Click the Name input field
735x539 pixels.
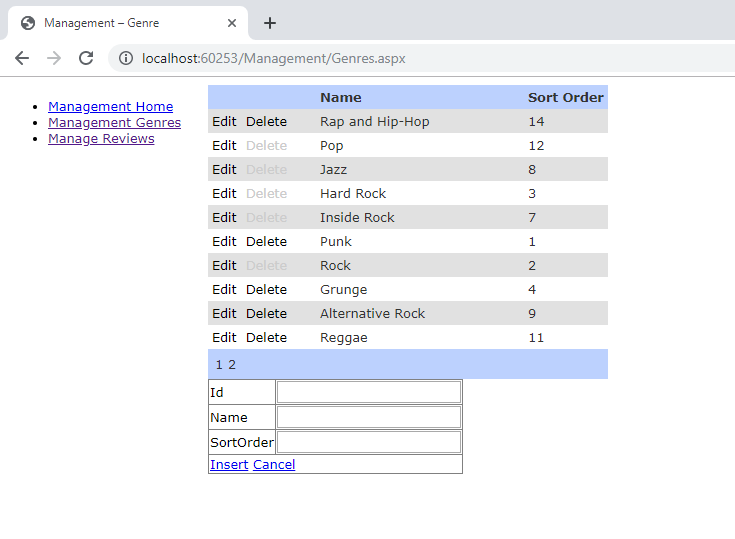[x=368, y=417]
